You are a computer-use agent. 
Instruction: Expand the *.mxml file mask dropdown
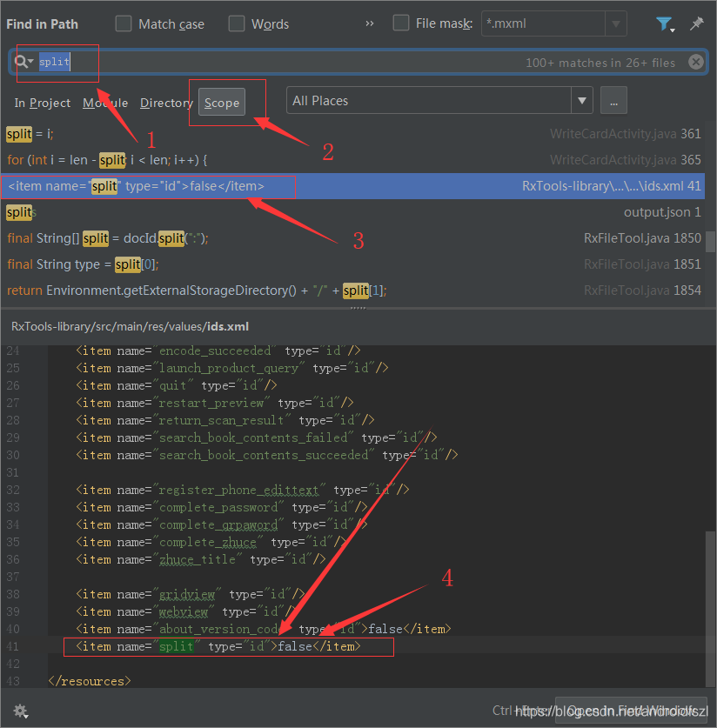[615, 24]
